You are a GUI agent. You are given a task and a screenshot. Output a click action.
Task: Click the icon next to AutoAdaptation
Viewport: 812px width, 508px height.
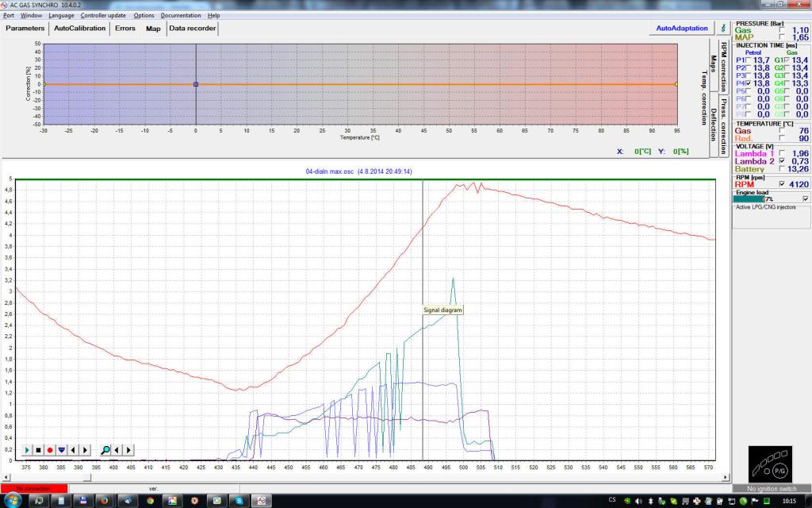point(722,28)
